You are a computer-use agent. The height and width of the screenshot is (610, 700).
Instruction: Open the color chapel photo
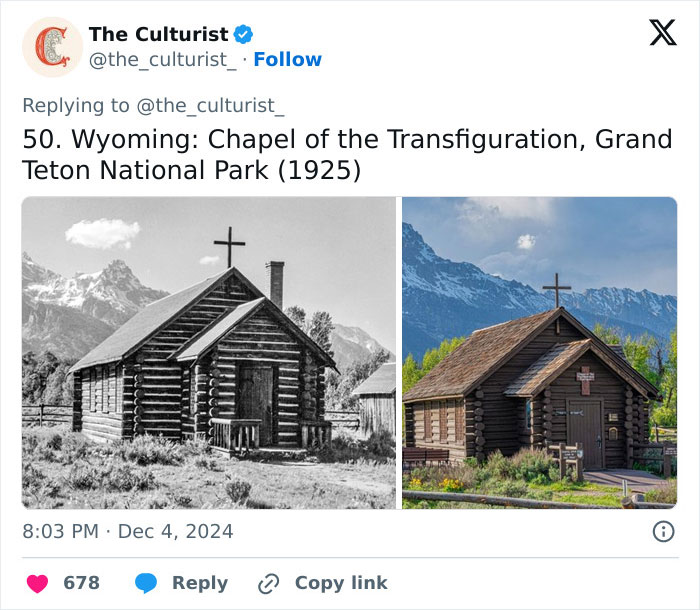tap(539, 353)
